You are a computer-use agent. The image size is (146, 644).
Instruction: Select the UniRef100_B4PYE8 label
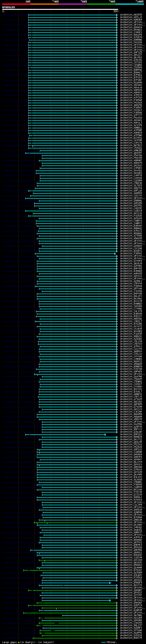click(x=131, y=268)
